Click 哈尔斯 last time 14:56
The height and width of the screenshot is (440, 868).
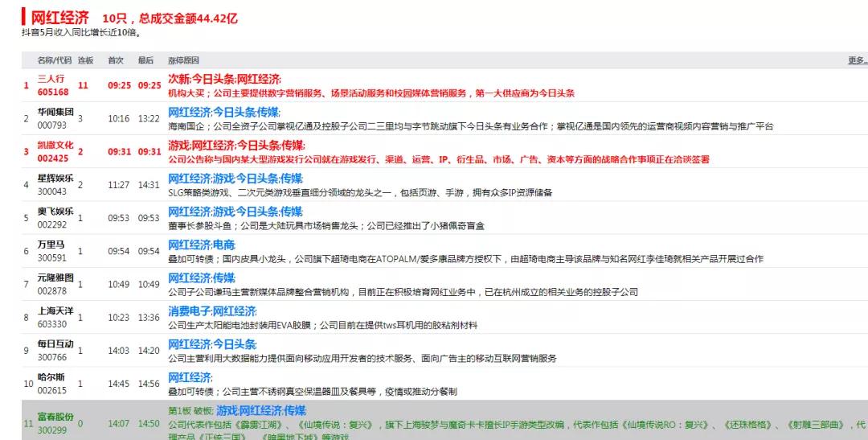[x=149, y=384]
